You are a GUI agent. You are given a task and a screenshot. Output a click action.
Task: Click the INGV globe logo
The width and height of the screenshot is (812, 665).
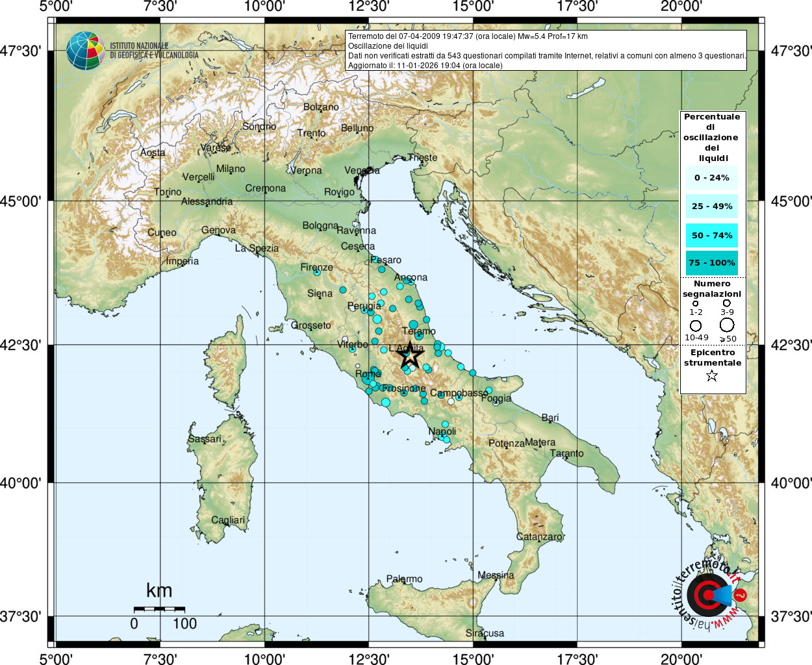pyautogui.click(x=85, y=51)
